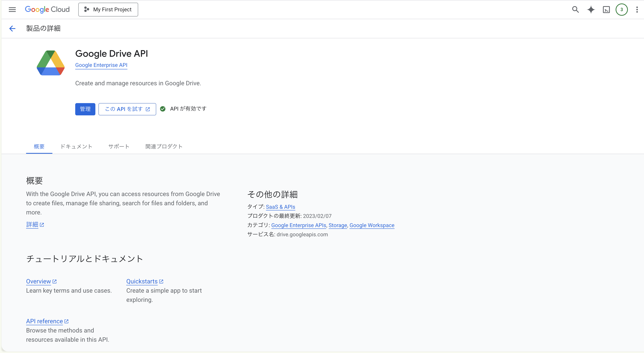
Task: Click the 製品の詳細 page heading
Action: coord(43,29)
